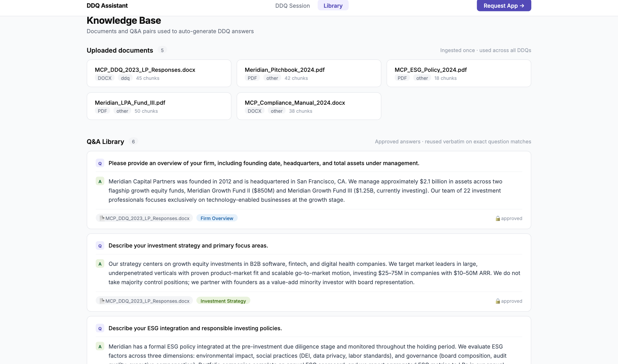Click the A icon of ESG policy answer

pos(100,347)
